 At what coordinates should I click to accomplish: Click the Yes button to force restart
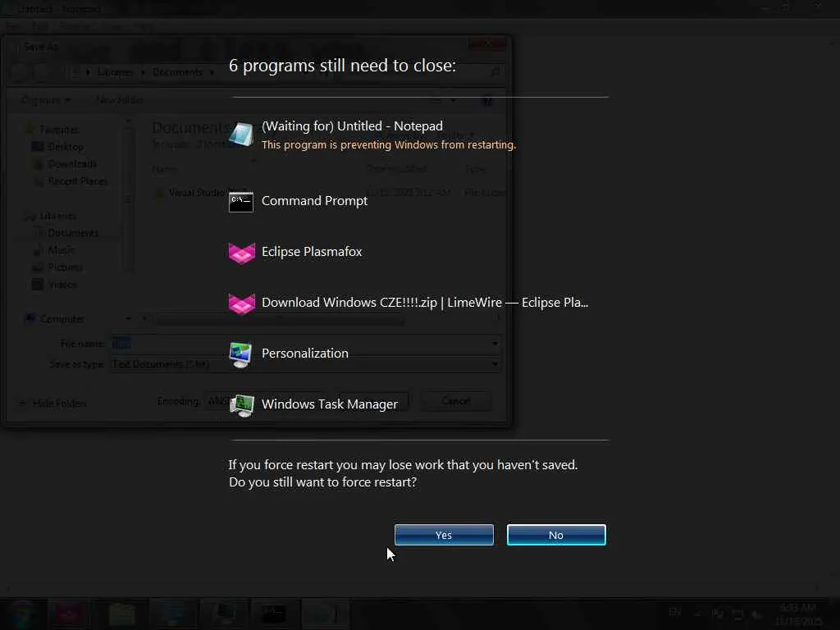point(444,535)
